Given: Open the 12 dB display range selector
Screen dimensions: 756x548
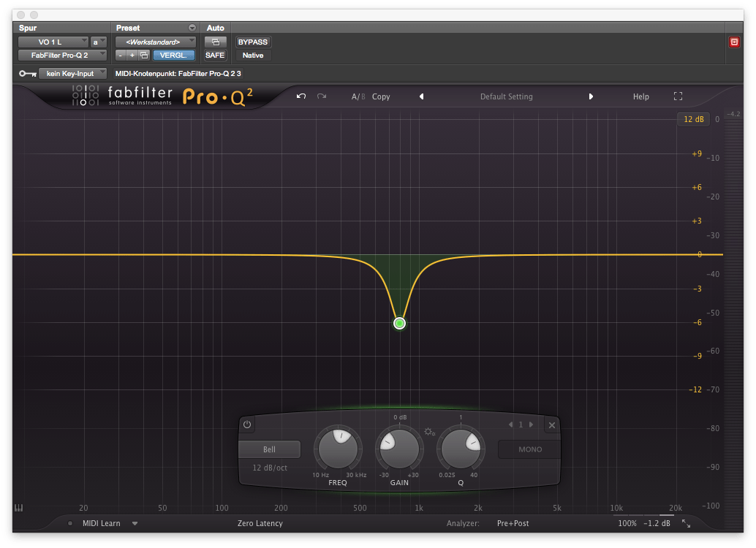Looking at the screenshot, I should (x=694, y=119).
